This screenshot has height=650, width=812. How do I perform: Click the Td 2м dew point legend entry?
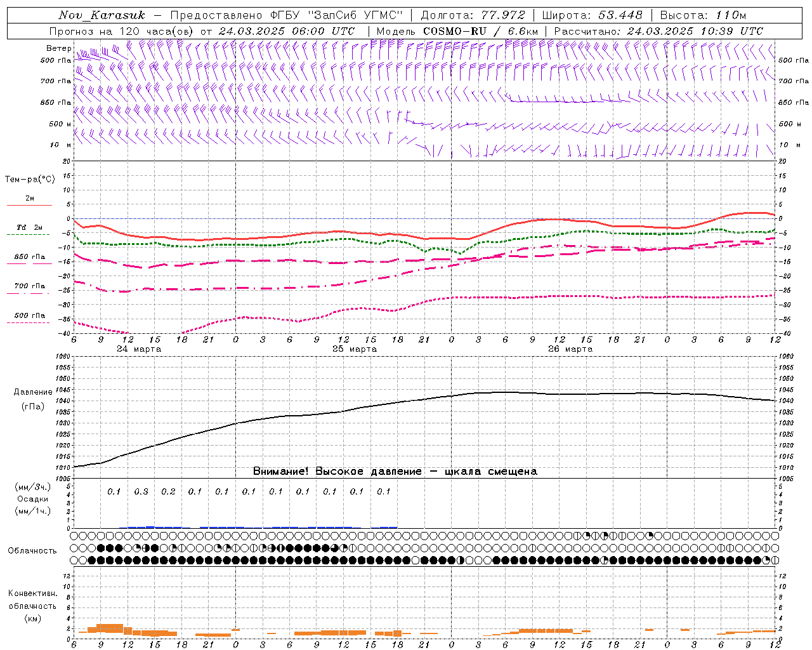(x=29, y=227)
